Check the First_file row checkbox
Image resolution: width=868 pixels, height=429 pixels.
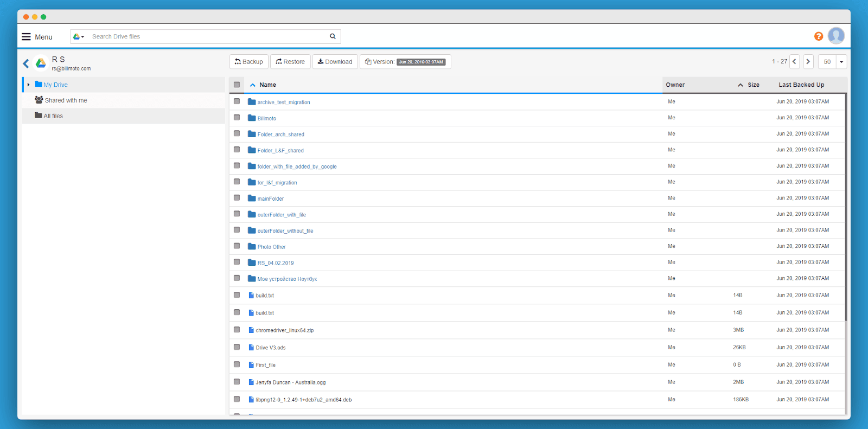click(237, 364)
